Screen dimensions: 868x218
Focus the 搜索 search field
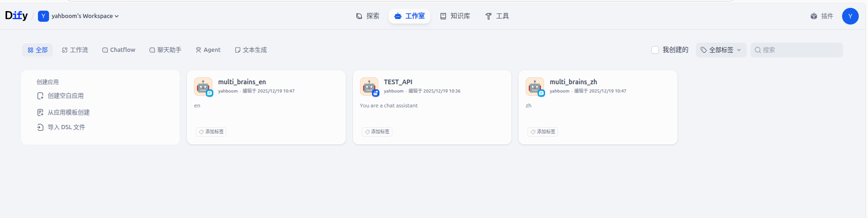tap(797, 50)
